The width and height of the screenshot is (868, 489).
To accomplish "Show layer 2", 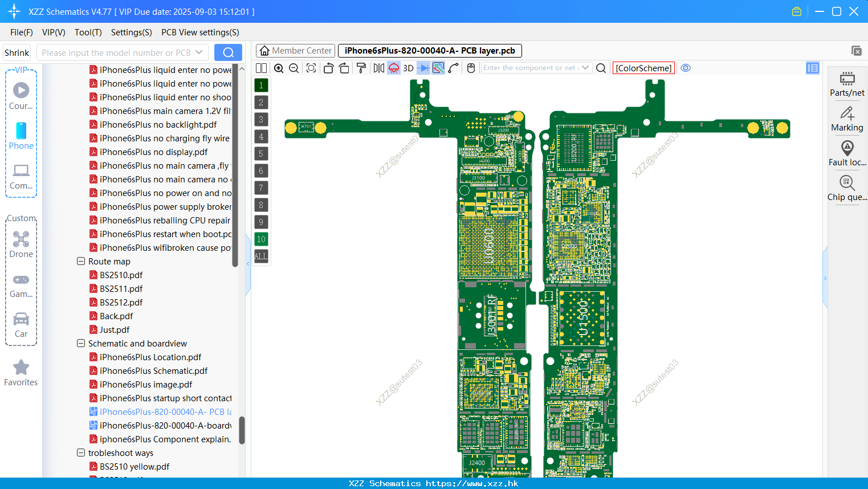I will pyautogui.click(x=261, y=103).
